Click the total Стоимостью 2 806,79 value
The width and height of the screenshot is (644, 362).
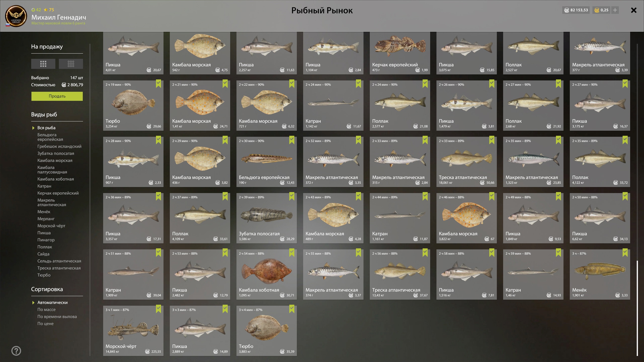[x=72, y=85]
